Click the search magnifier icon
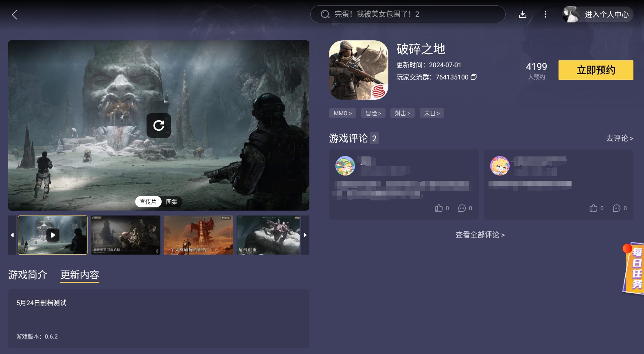 [325, 14]
